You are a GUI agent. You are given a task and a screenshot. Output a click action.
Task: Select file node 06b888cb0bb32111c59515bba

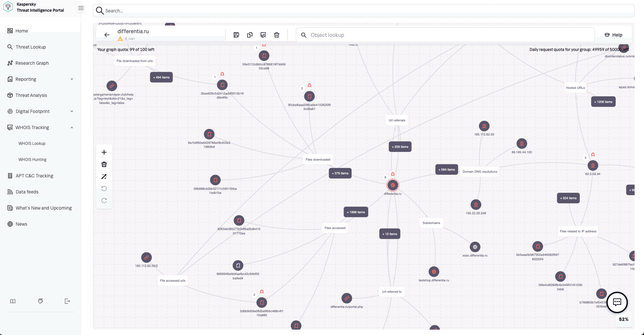[215, 180]
